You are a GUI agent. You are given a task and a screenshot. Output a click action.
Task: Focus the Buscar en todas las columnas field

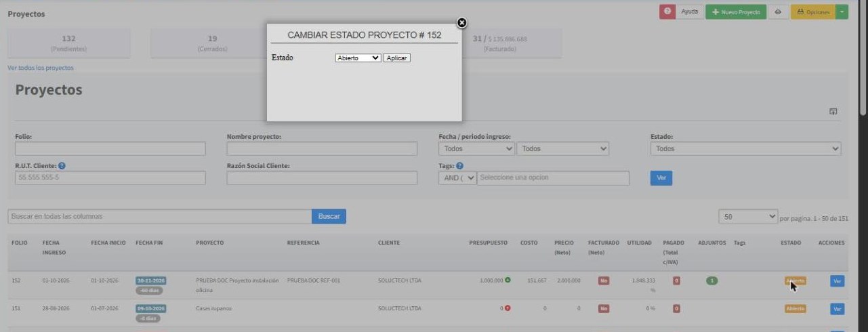point(160,216)
